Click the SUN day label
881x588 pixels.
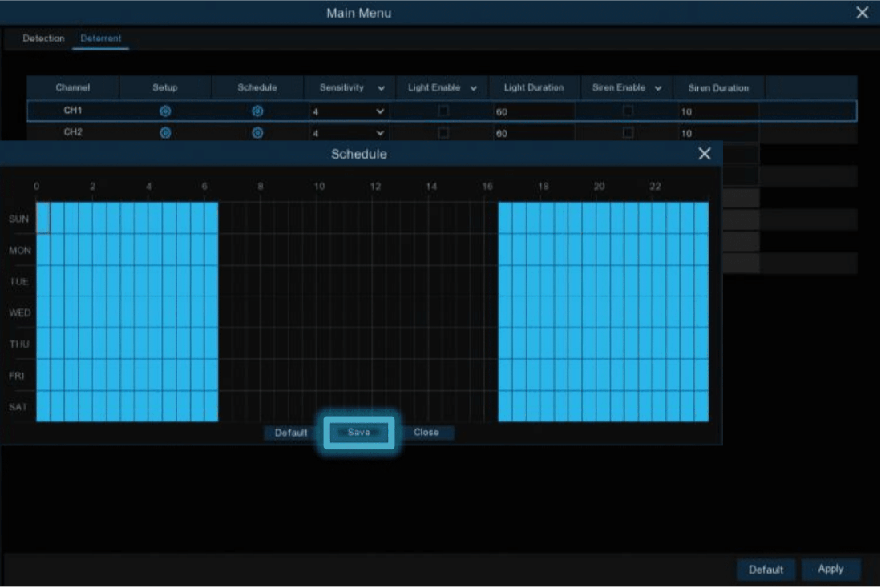click(x=18, y=219)
